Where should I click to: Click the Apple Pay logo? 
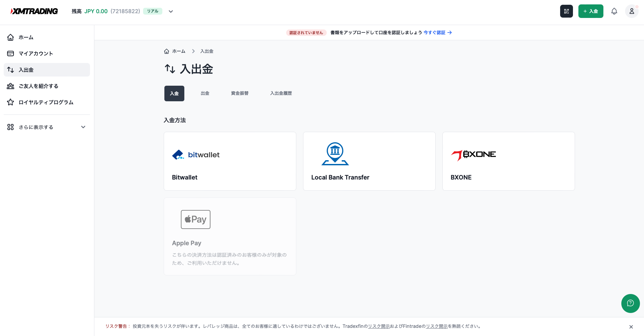pos(195,219)
